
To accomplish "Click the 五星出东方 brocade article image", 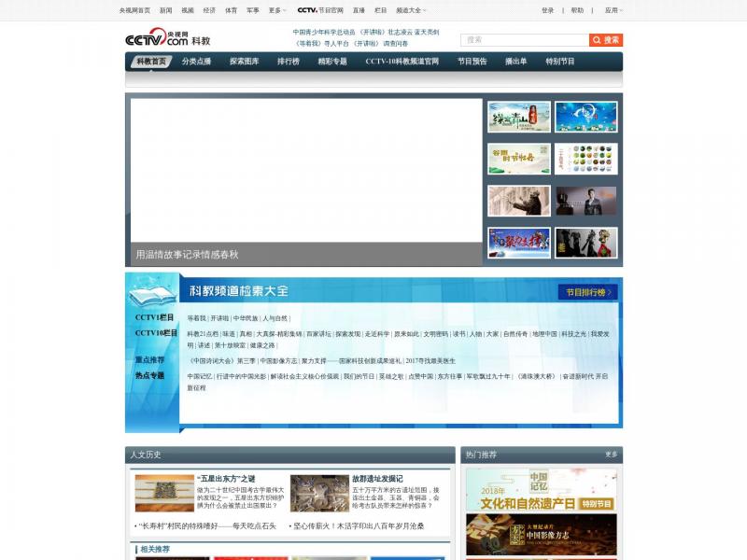I will tap(164, 493).
